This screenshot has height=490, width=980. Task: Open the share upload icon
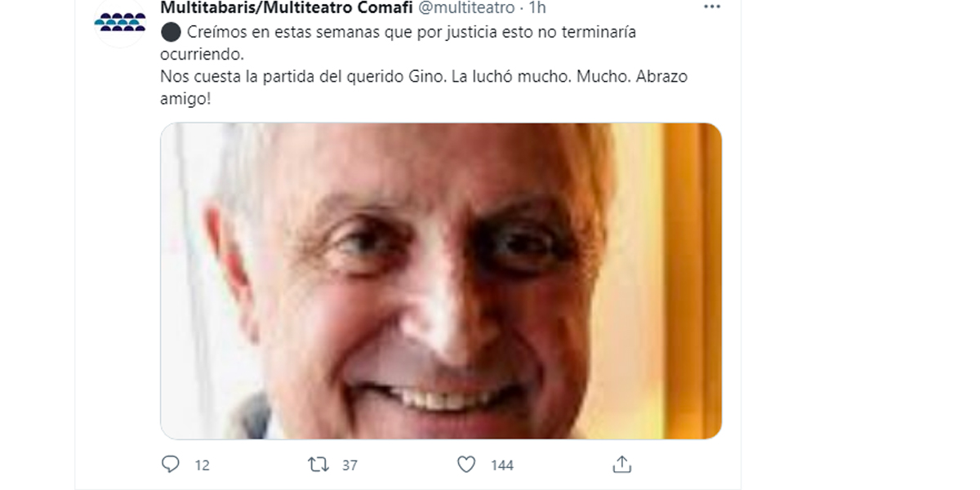(x=622, y=465)
